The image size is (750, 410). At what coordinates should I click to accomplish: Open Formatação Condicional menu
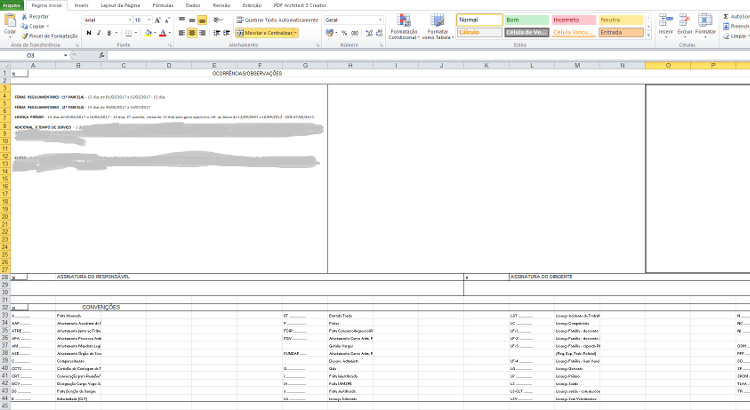click(x=403, y=26)
